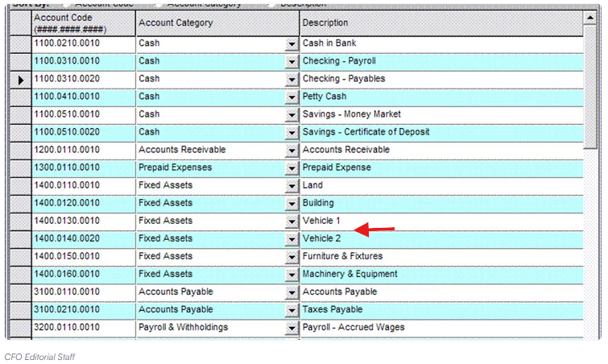The image size is (608, 364).
Task: Open category dropdown arrow for Checking - Payables
Action: pos(292,80)
